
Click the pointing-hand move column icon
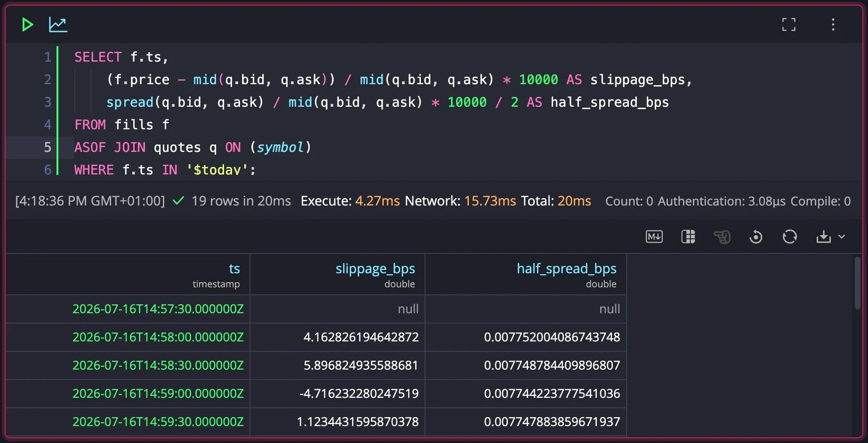722,237
